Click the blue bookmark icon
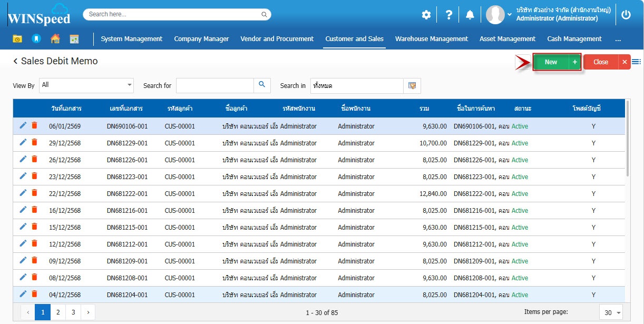Screen dimensions: 644x324 (x=36, y=39)
